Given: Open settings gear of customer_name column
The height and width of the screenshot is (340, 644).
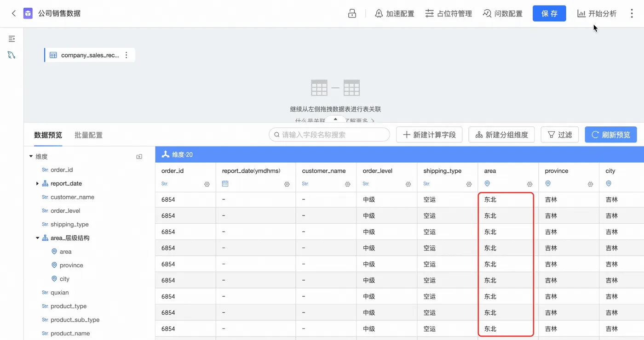Looking at the screenshot, I should pyautogui.click(x=348, y=184).
